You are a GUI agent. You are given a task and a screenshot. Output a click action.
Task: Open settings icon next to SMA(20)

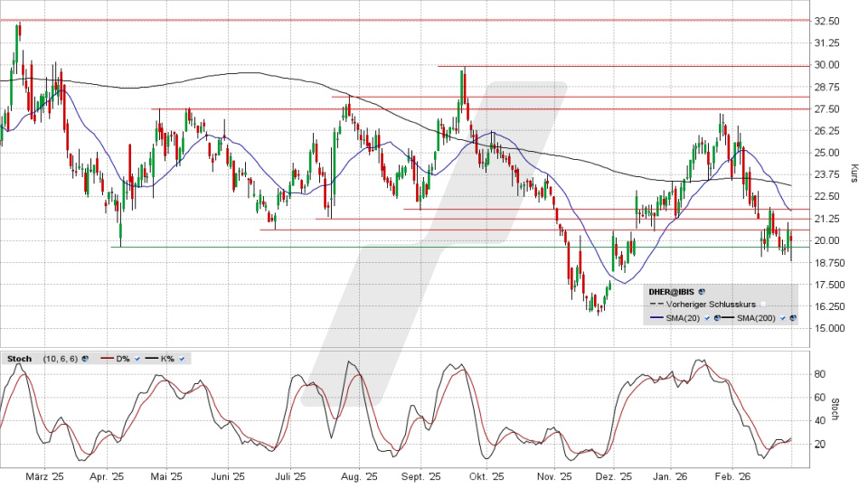coord(717,318)
